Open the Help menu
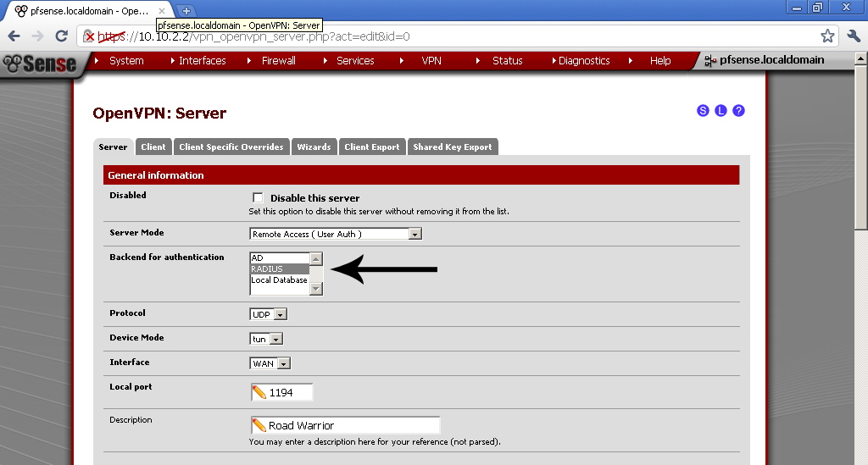Viewport: 868px width, 465px height. point(659,61)
